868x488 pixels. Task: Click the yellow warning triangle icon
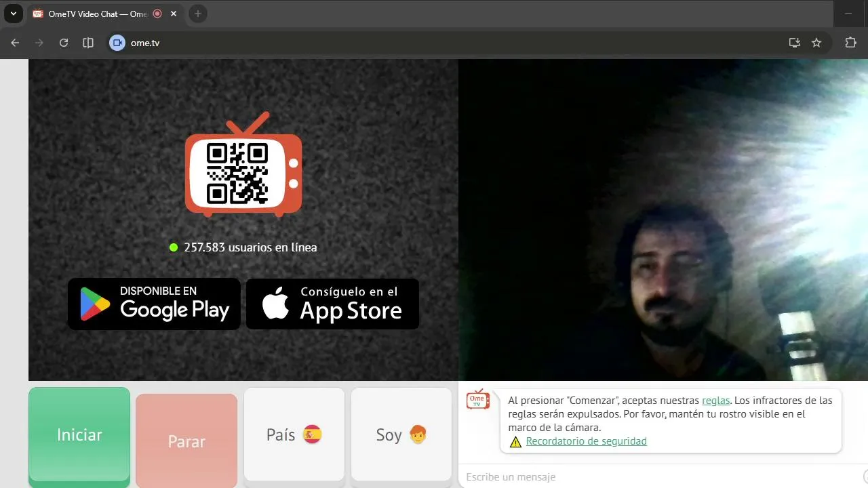pos(515,442)
